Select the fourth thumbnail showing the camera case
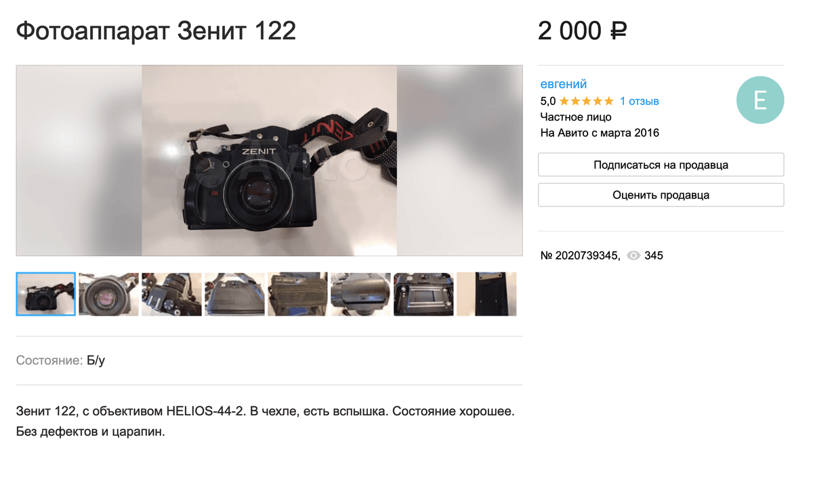Image resolution: width=813 pixels, height=504 pixels. point(235,294)
